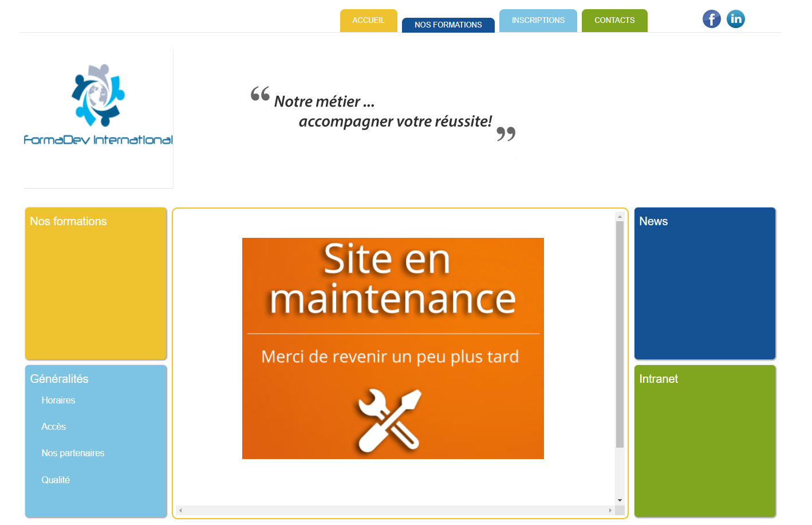The image size is (812, 525).
Task: Click the Nos formations panel heading
Action: pos(68,221)
